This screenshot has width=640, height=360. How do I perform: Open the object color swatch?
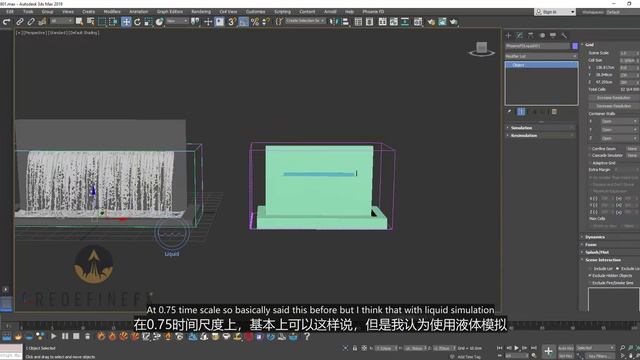coord(575,46)
